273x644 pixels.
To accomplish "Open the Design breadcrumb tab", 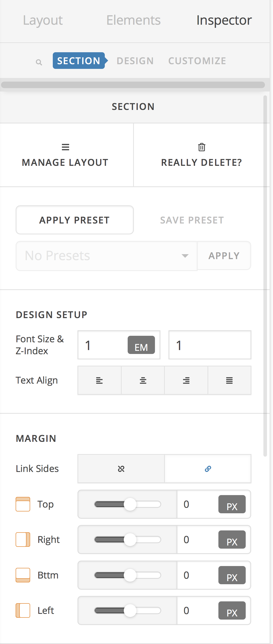I will (135, 61).
